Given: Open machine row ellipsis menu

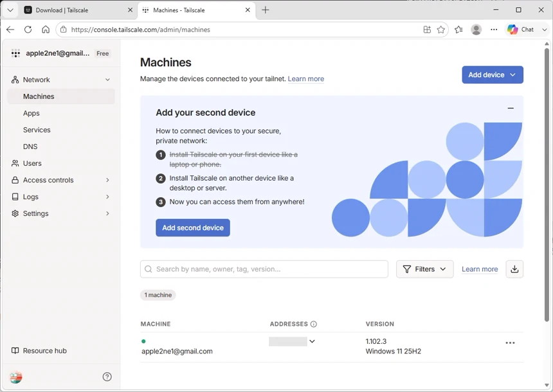Looking at the screenshot, I should point(510,343).
